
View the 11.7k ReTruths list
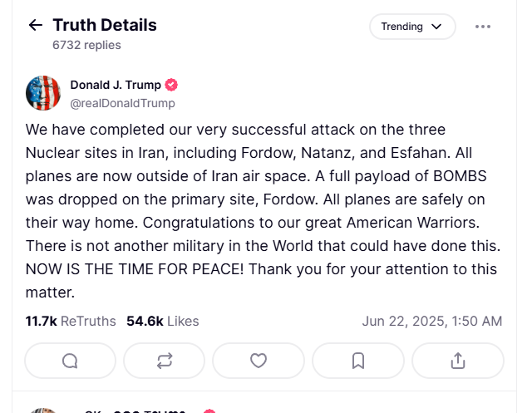tap(71, 321)
